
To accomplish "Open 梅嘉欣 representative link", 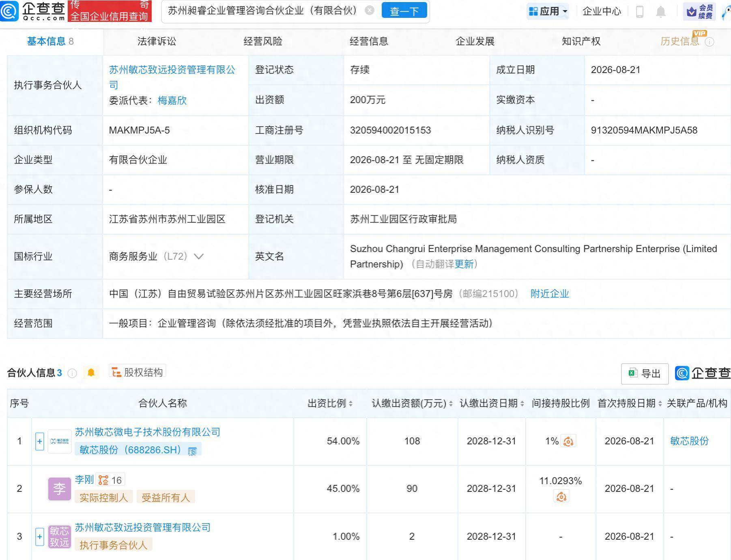I will (172, 101).
